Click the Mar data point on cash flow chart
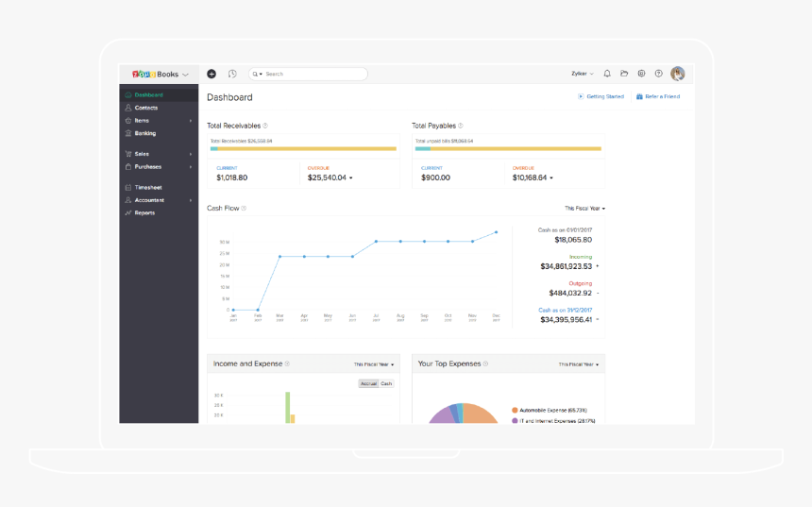 click(x=279, y=257)
